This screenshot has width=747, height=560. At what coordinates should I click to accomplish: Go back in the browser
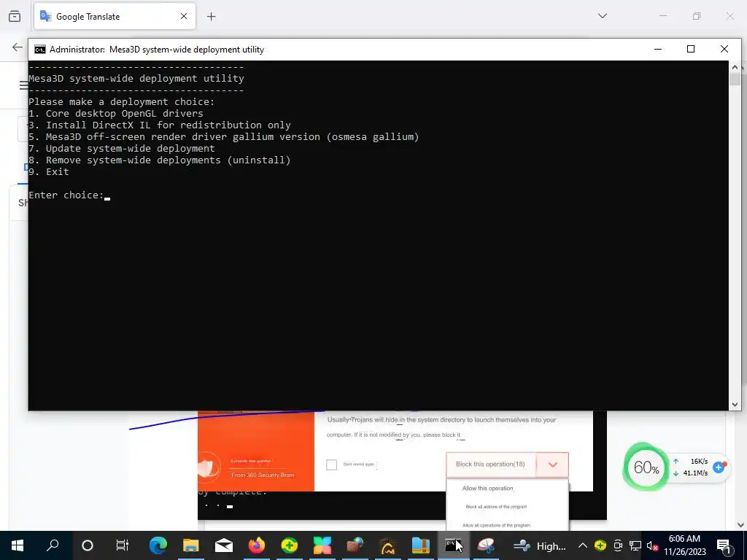pos(18,47)
